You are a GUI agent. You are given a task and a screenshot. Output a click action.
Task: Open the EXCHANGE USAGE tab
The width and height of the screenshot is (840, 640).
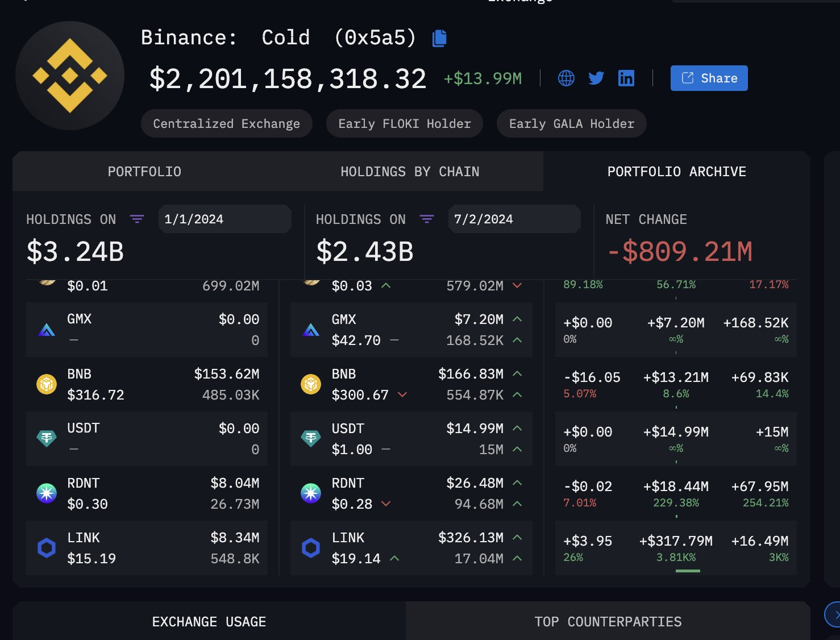click(x=209, y=621)
